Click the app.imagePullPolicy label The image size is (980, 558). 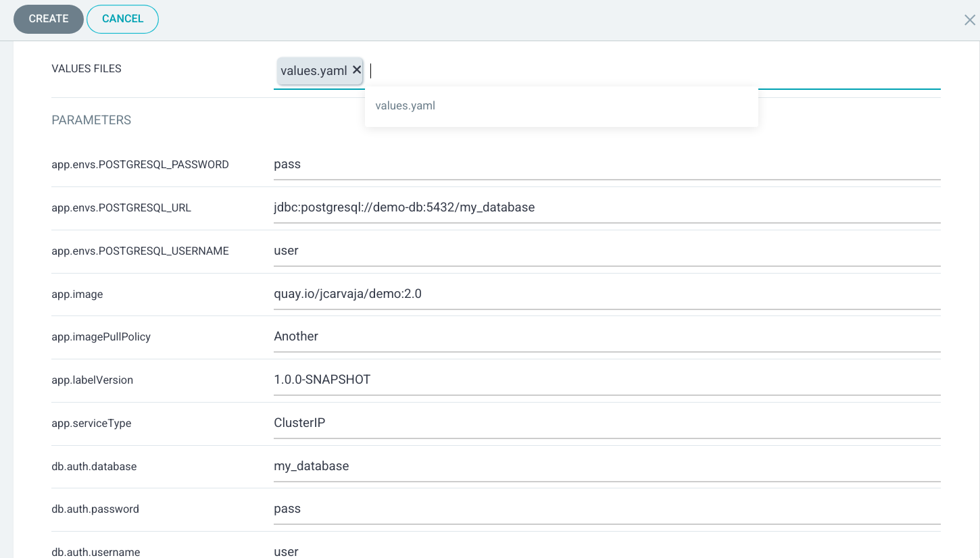tap(101, 337)
